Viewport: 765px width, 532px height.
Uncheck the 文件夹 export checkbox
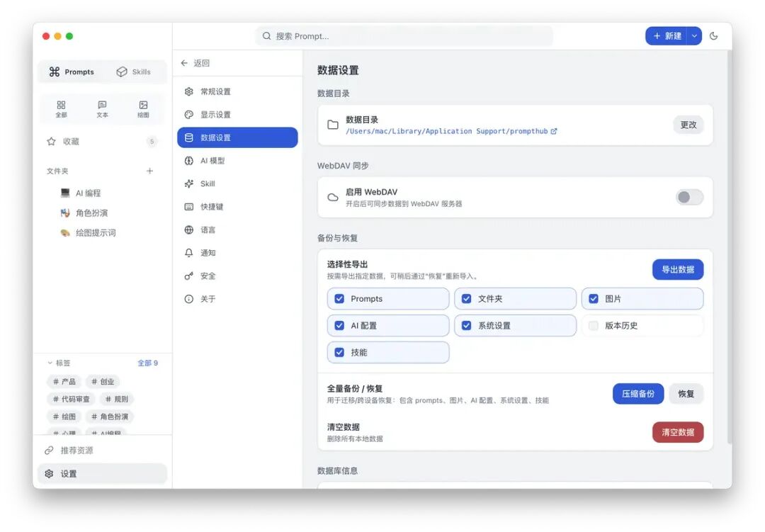coord(466,299)
